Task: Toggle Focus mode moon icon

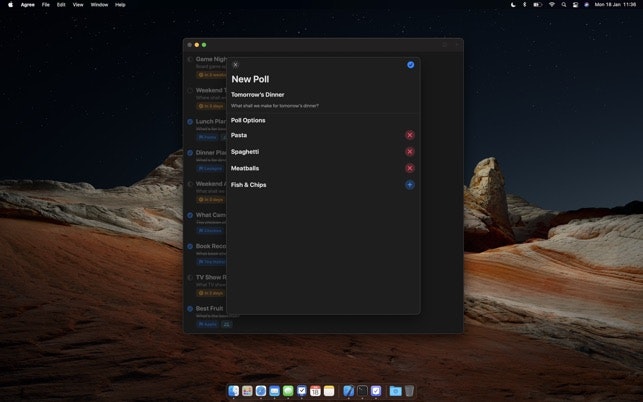Action: point(513,4)
